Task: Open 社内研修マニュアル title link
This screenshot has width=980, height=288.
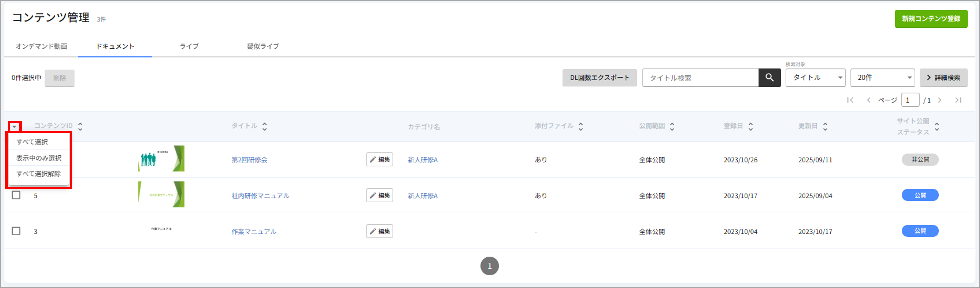Action: (261, 196)
